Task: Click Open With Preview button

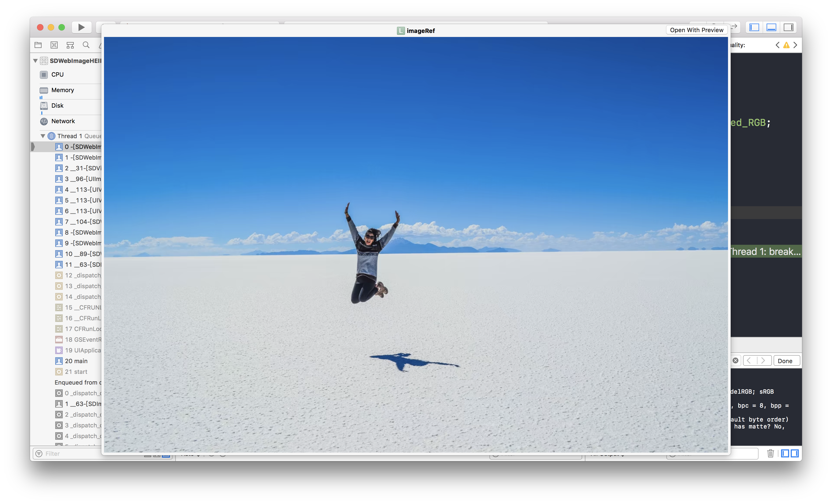Action: (697, 30)
